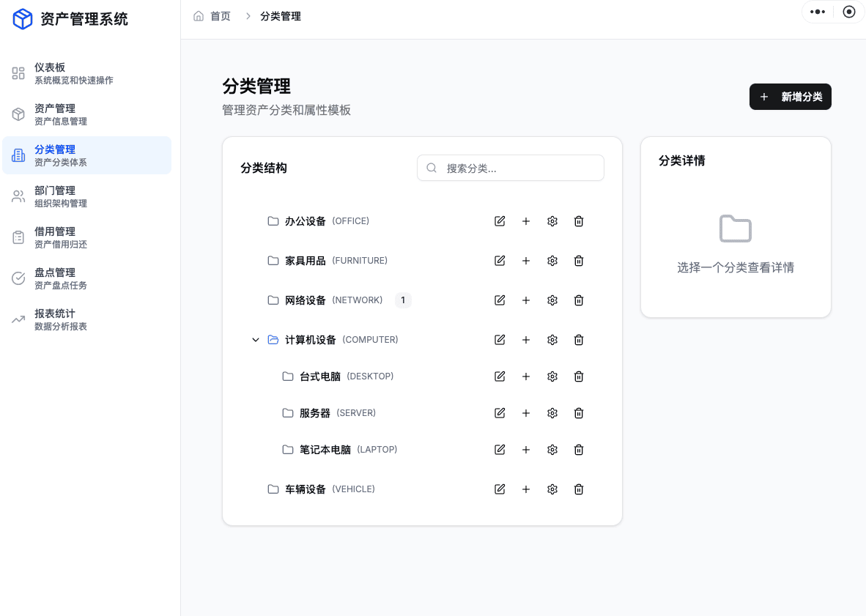Click the 资产管理系统 cube logo

tap(23, 19)
